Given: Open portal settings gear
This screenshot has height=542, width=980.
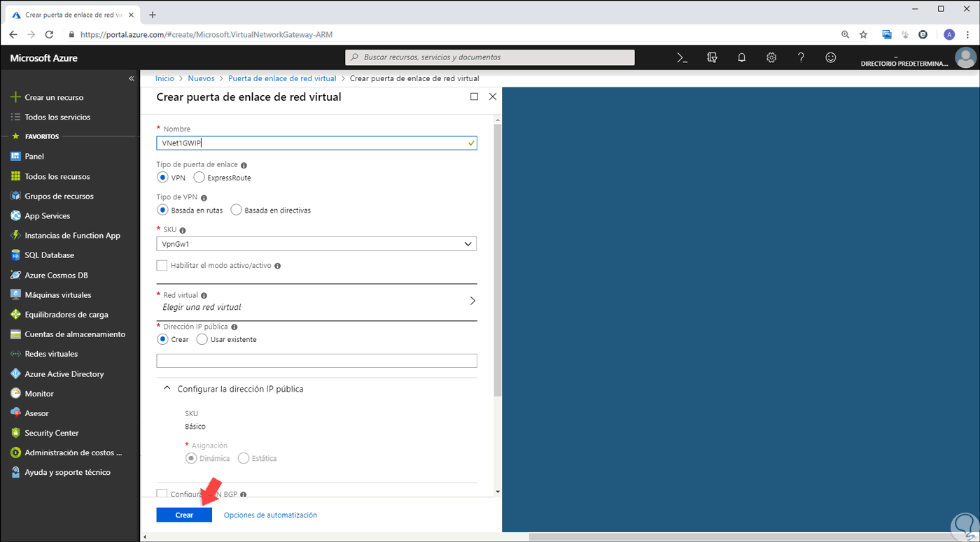Looking at the screenshot, I should click(x=771, y=57).
